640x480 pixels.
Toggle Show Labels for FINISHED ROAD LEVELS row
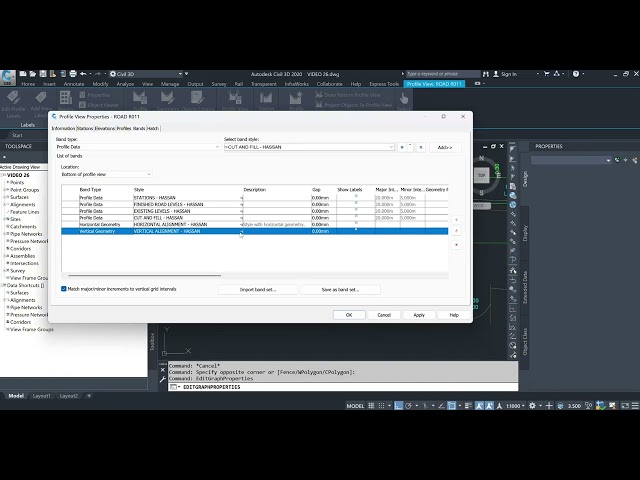pyautogui.click(x=356, y=203)
